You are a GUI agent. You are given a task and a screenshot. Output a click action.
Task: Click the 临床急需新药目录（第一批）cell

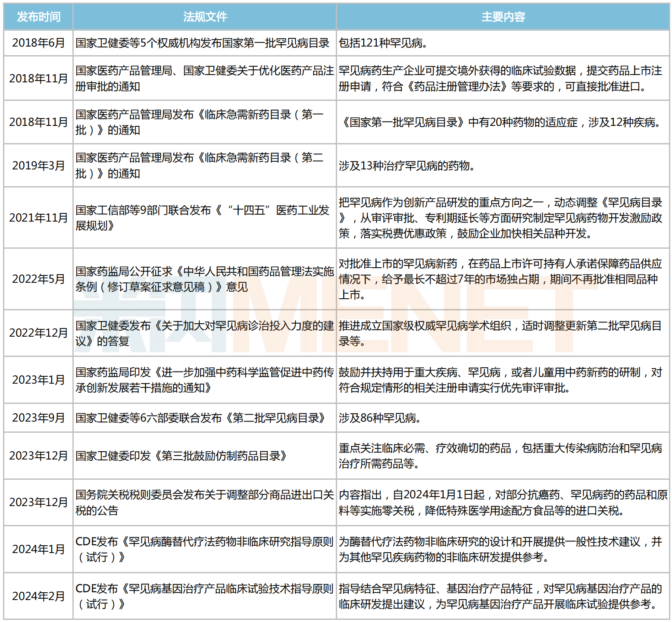(x=205, y=122)
